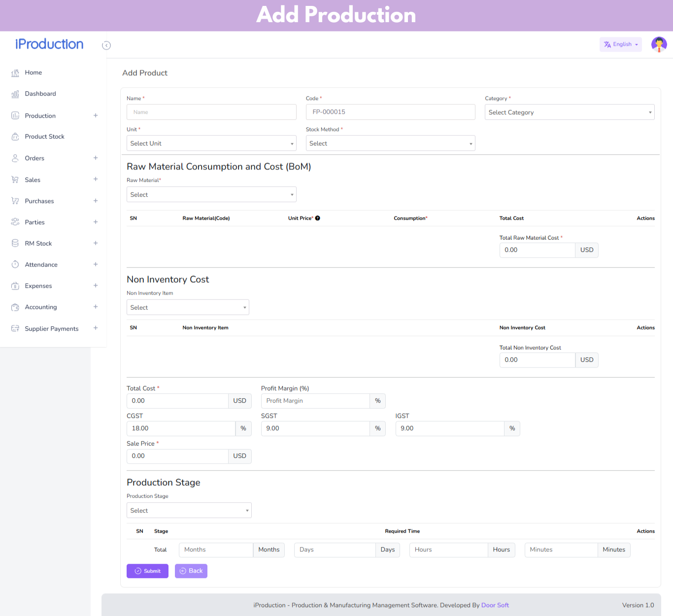This screenshot has width=673, height=616.
Task: Open the Select Category dropdown
Action: (x=569, y=112)
